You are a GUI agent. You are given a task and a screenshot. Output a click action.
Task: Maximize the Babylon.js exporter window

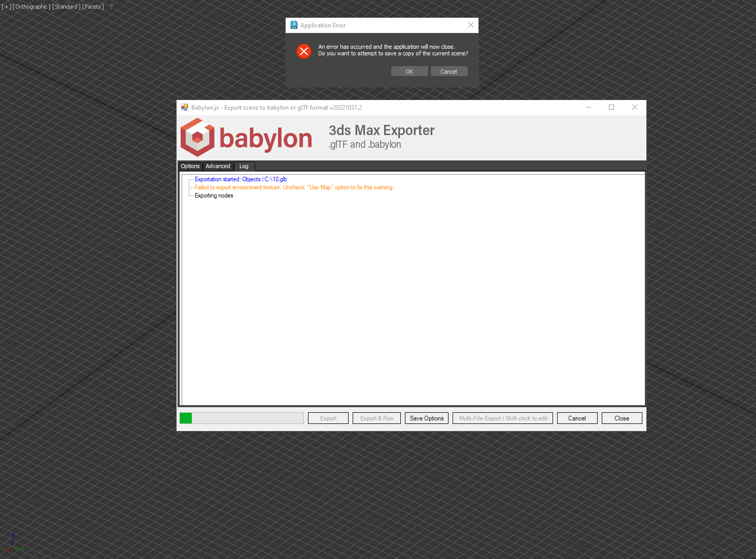(x=611, y=107)
